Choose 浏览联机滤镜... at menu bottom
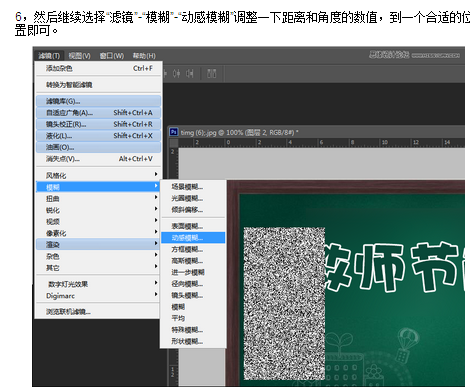The height and width of the screenshot is (391, 470). tap(98, 312)
